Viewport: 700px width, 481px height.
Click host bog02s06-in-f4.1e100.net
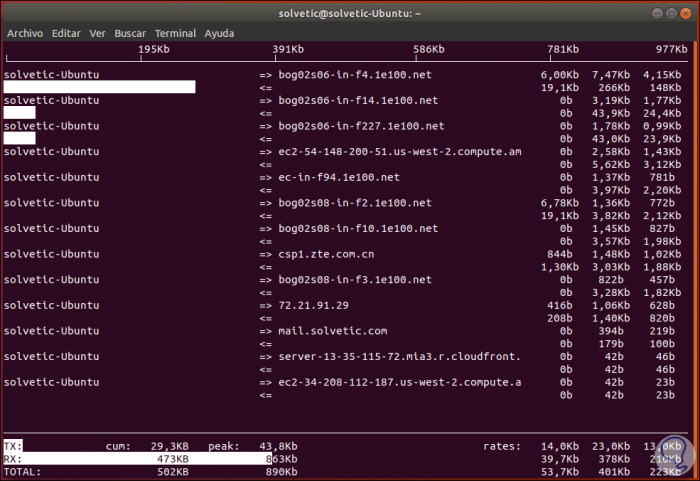click(x=355, y=75)
